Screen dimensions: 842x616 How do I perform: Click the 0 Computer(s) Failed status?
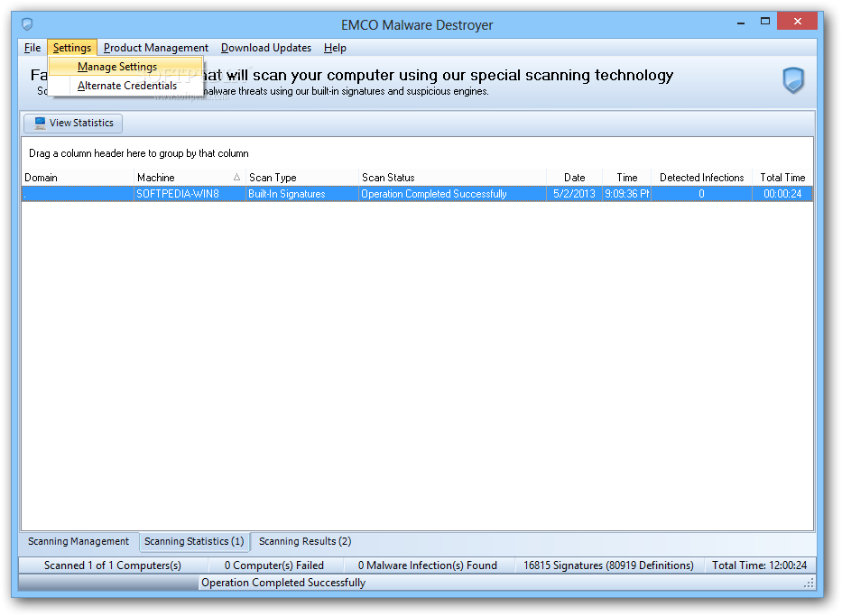point(273,565)
